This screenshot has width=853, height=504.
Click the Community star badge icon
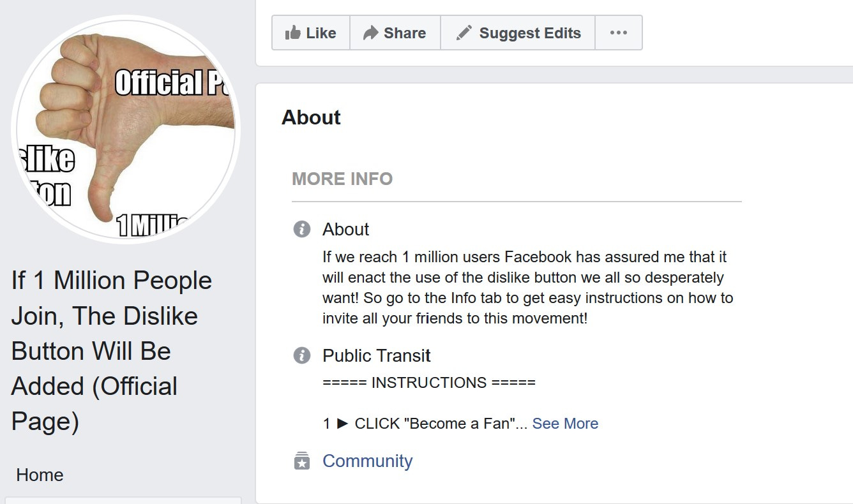301,461
